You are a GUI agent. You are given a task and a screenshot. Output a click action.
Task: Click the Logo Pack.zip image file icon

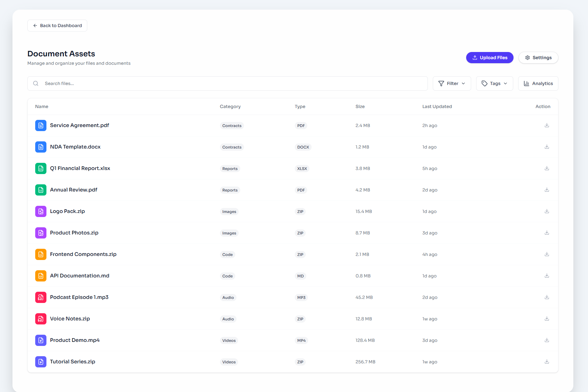41,211
